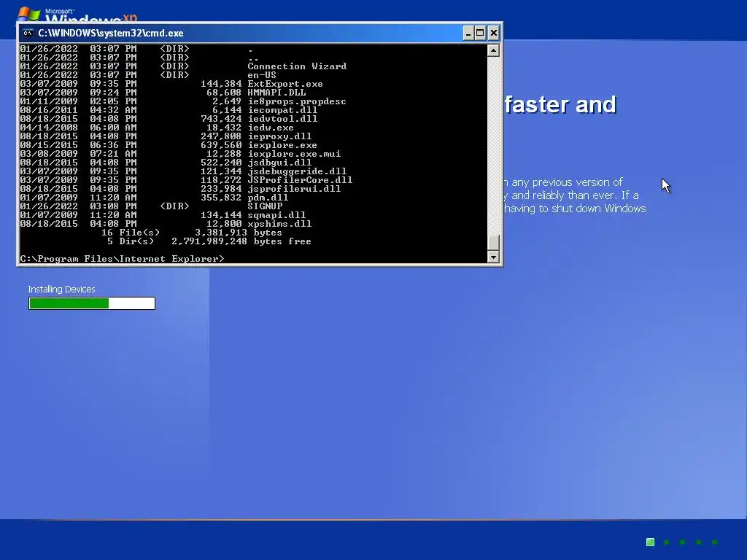The width and height of the screenshot is (747, 560).
Task: Click the pdm.dll file row
Action: (154, 198)
